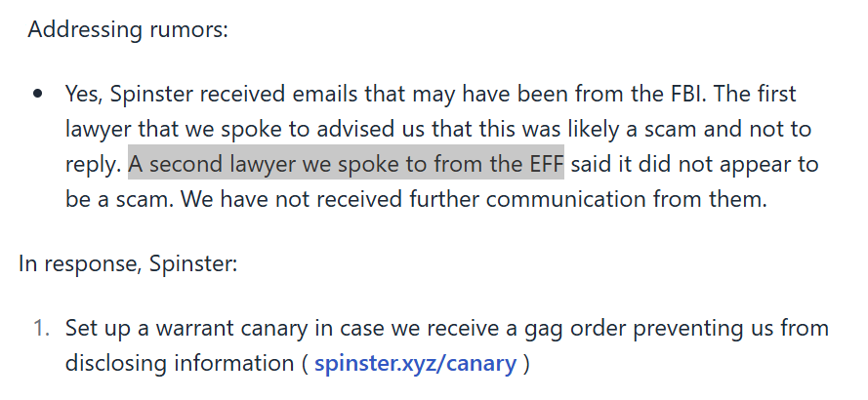Viewport: 868px width, 400px height.
Task: Click the bullet point marker before "Yes, Spinster"
Action: 38,95
